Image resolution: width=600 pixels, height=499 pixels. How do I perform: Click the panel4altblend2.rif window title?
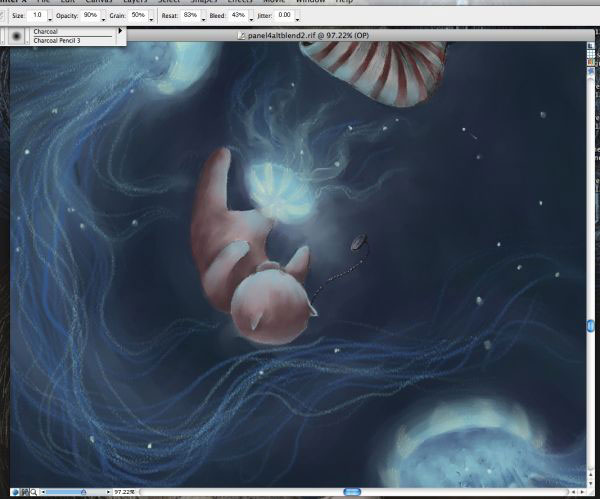pos(308,36)
